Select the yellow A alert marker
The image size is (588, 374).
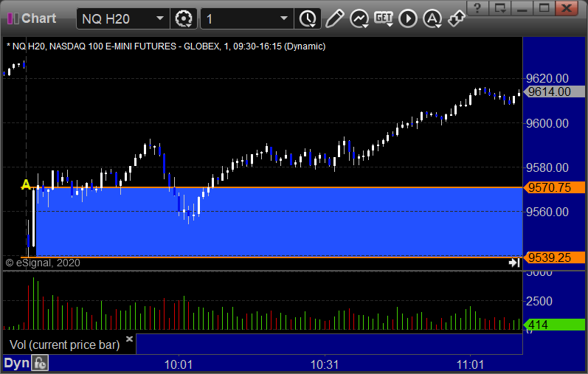[x=26, y=184]
